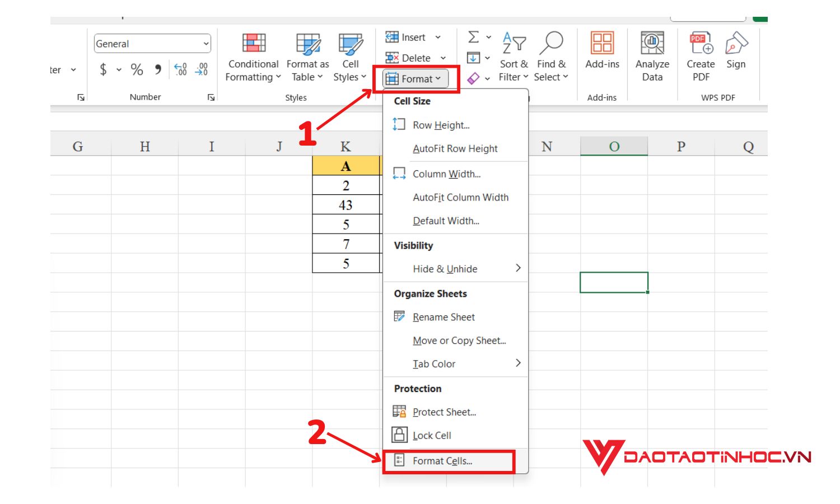Apply accounting dollar format

pos(102,69)
